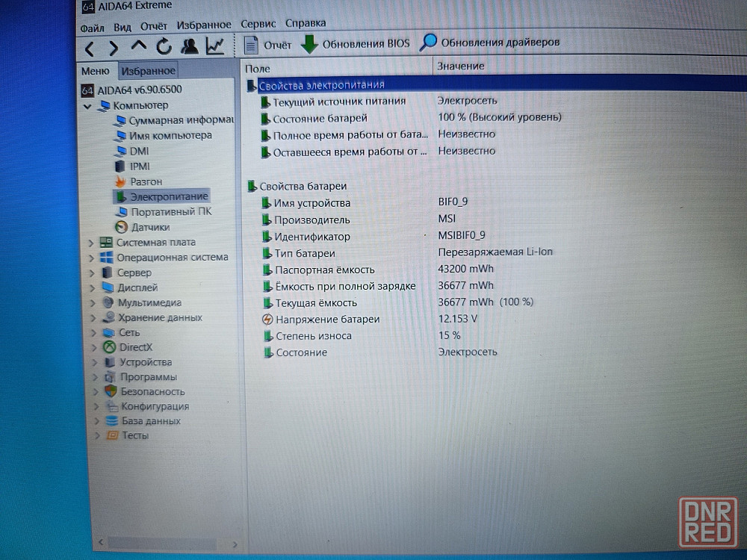Viewport: 747px width, 560px height.
Task: Click the Forward navigation arrow icon
Action: [x=114, y=49]
